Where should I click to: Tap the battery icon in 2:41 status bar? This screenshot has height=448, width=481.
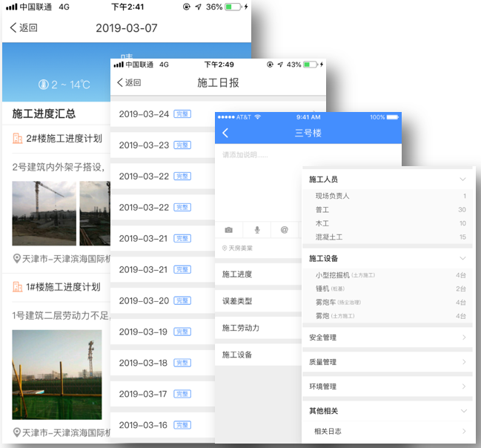point(233,7)
